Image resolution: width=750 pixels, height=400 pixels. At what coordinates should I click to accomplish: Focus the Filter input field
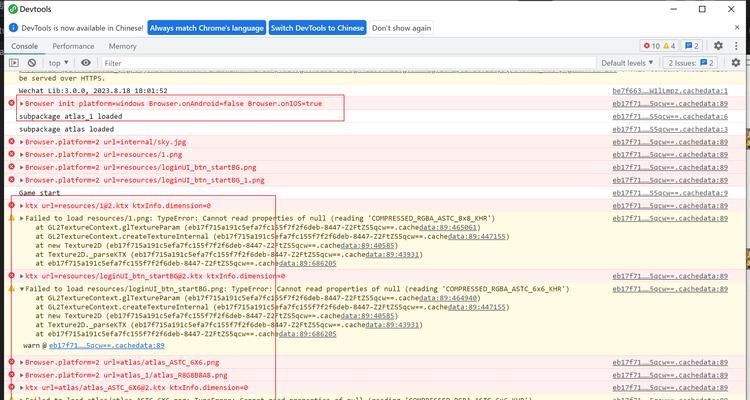tap(347, 63)
